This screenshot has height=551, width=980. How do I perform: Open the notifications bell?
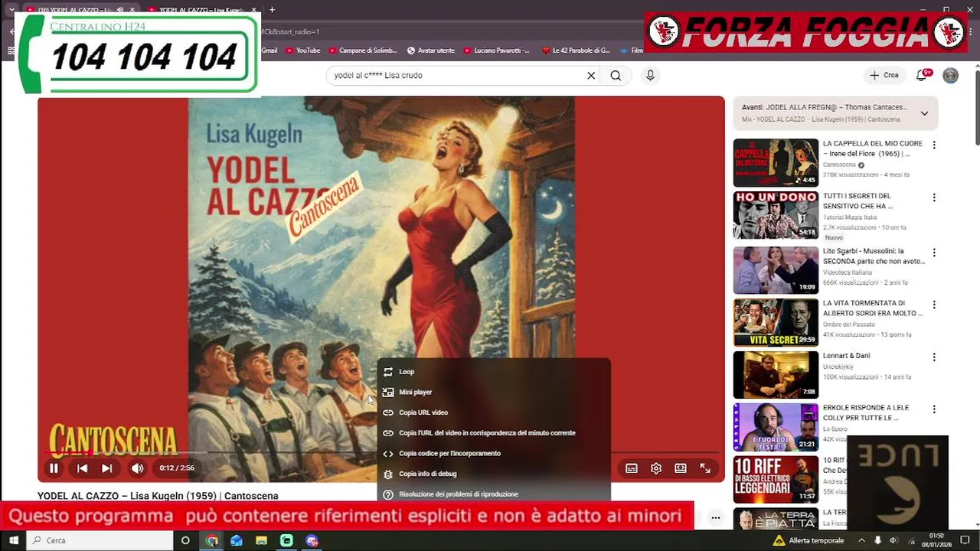[x=922, y=75]
